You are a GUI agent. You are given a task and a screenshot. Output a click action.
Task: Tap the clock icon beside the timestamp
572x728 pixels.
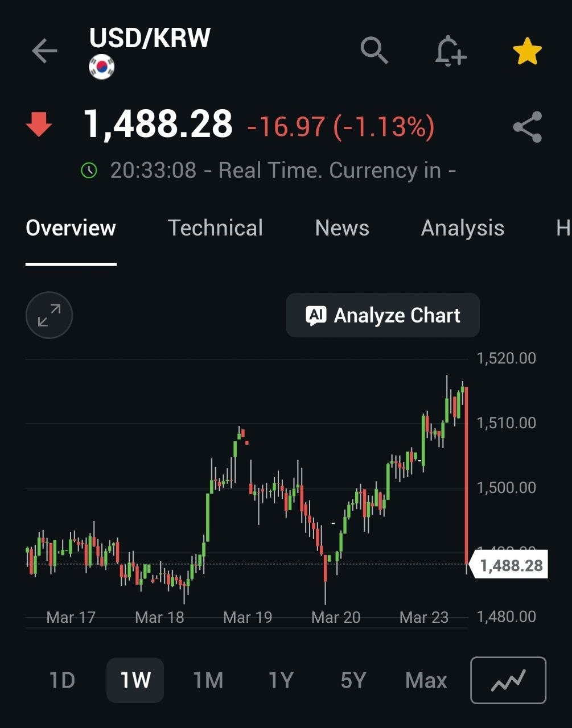89,170
